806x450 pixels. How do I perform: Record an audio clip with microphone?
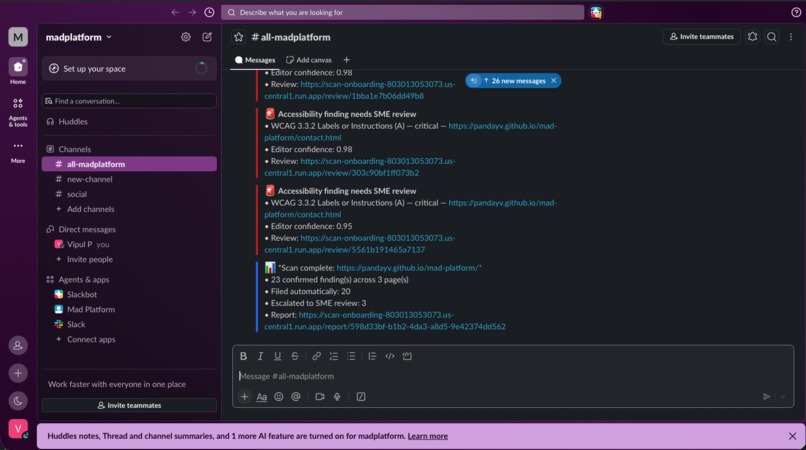click(337, 397)
